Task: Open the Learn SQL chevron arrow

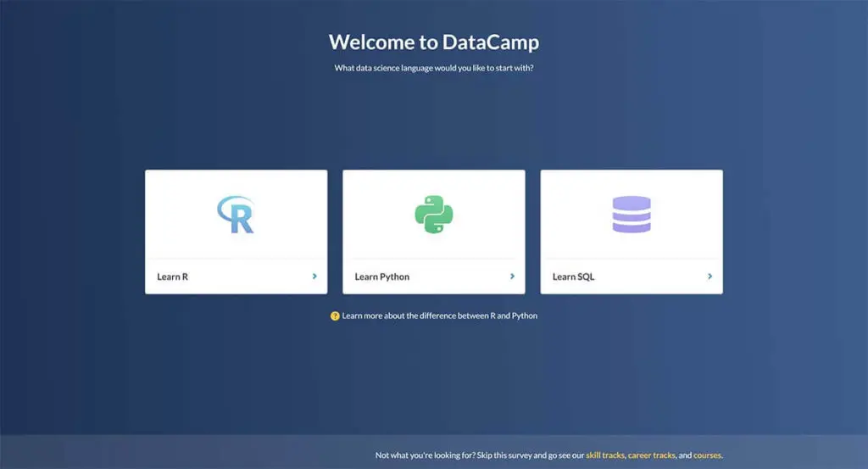Action: (x=709, y=276)
